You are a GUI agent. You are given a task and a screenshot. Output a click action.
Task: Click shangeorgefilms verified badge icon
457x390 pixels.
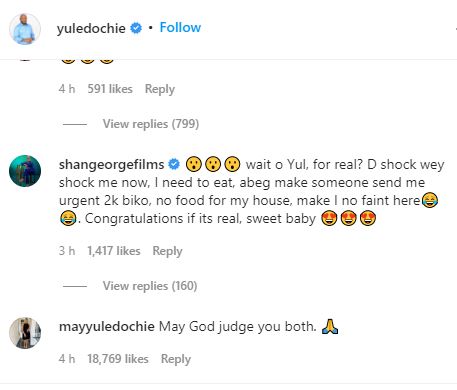(x=174, y=164)
